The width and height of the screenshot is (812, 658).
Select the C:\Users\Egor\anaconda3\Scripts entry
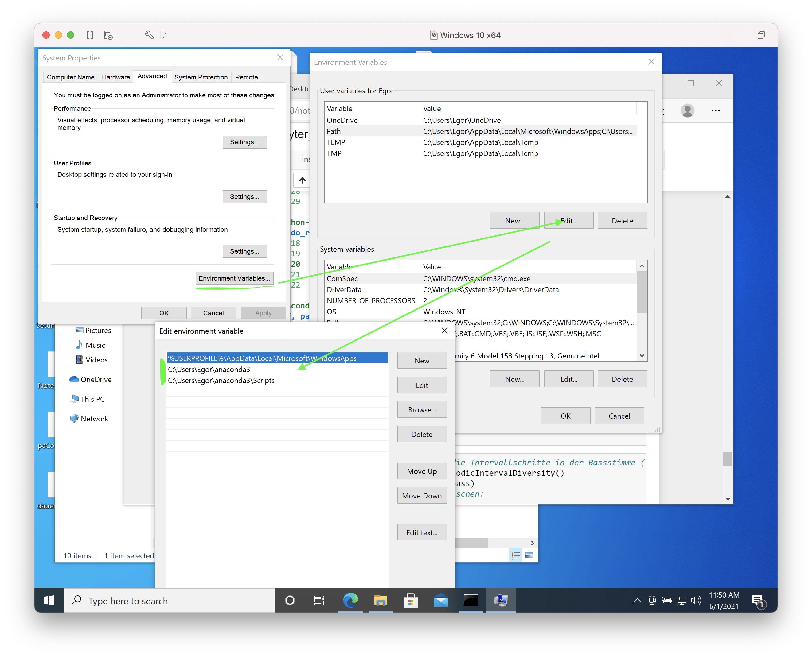pos(221,381)
